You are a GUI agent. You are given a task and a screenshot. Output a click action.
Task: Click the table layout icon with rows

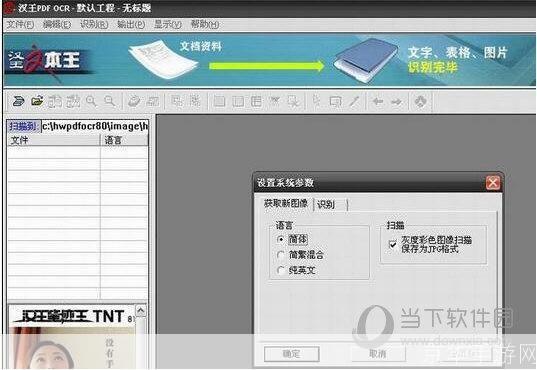tap(256, 101)
